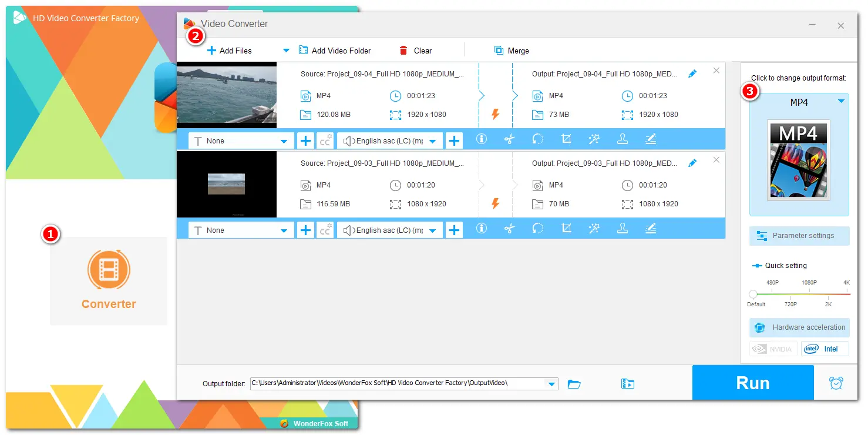
Task: Click '70 MB' output size text
Action: tap(559, 204)
